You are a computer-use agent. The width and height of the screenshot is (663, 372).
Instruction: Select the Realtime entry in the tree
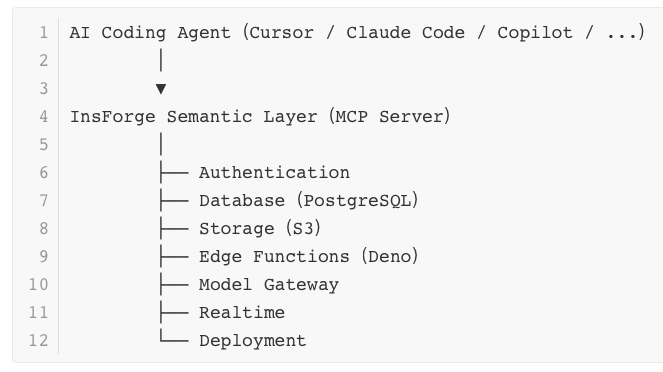242,312
